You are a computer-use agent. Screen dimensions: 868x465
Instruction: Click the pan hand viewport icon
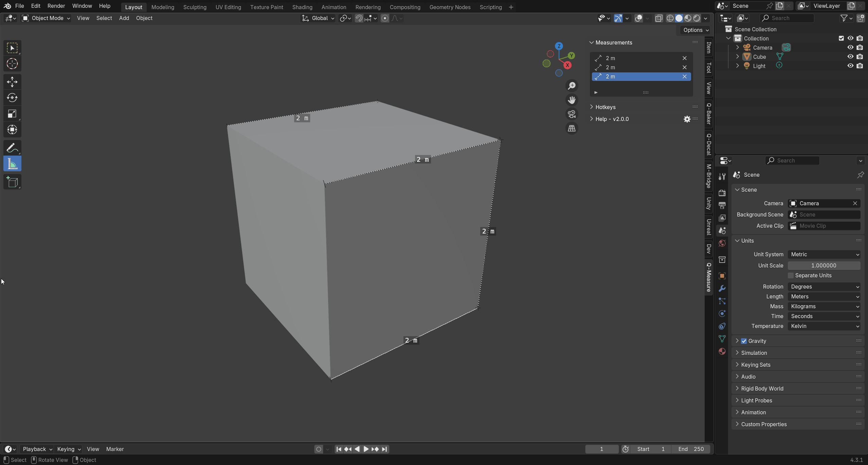(572, 100)
